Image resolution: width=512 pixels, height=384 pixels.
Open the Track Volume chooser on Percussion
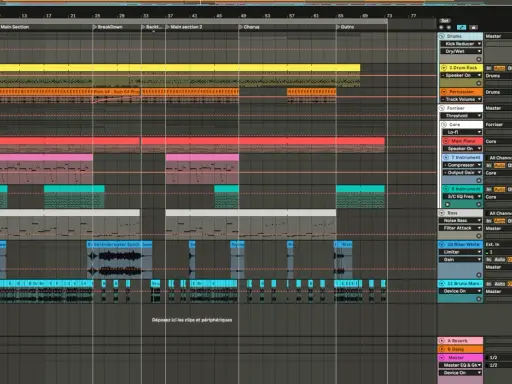461,99
